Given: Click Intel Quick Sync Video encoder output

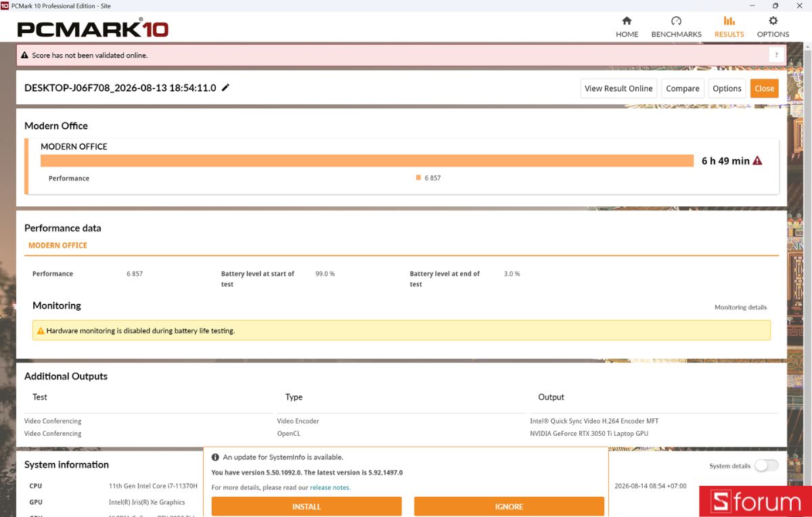Looking at the screenshot, I should point(594,421).
